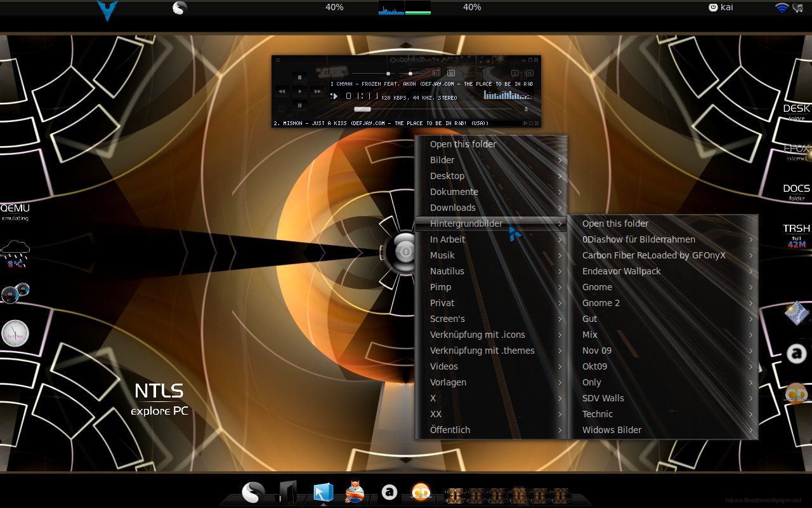
Task: Open the DOCS folder desktop shortcut
Action: (x=796, y=192)
